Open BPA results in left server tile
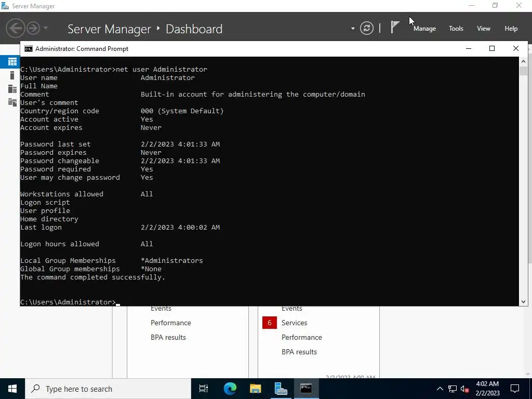Screen dimensions: 532x399 168,337
